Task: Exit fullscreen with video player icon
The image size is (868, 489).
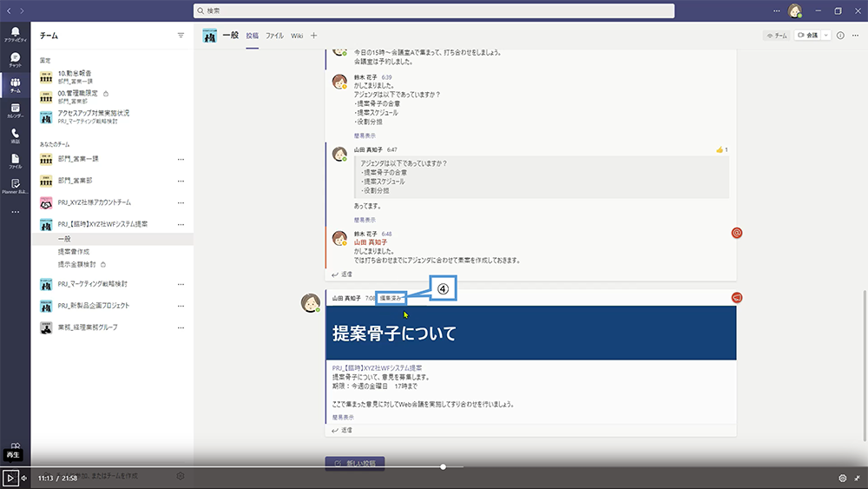Action: pyautogui.click(x=858, y=478)
